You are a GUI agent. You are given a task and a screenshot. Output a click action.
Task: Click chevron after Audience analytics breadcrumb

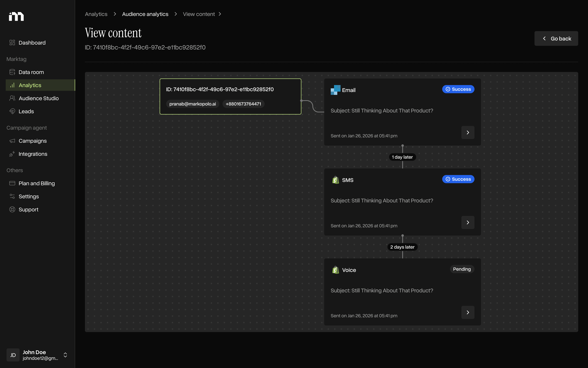176,14
